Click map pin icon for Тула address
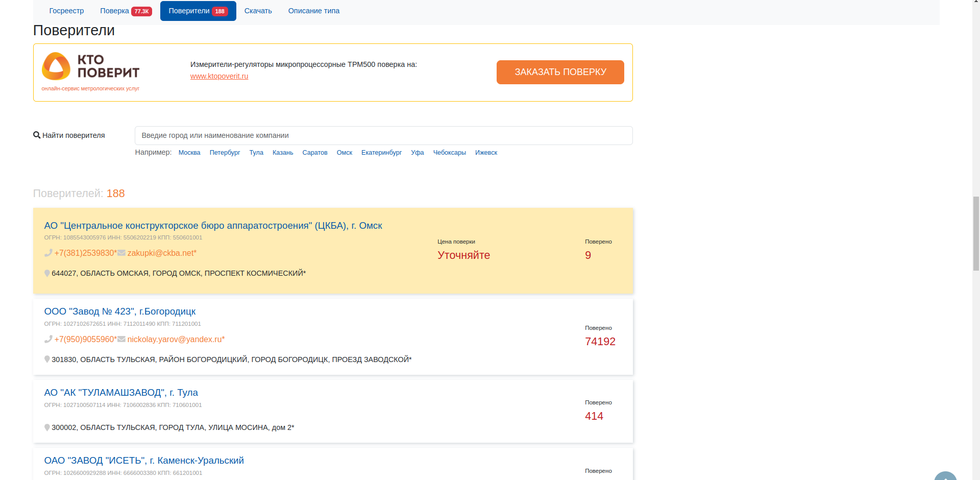 click(x=47, y=428)
